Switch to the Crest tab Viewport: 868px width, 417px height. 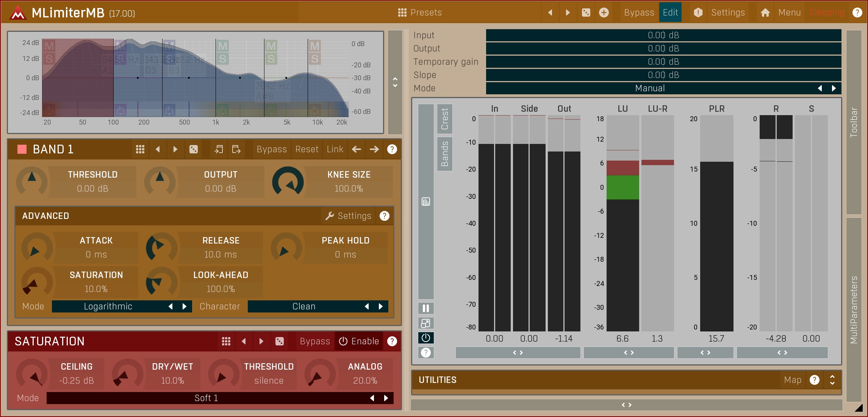click(x=444, y=119)
